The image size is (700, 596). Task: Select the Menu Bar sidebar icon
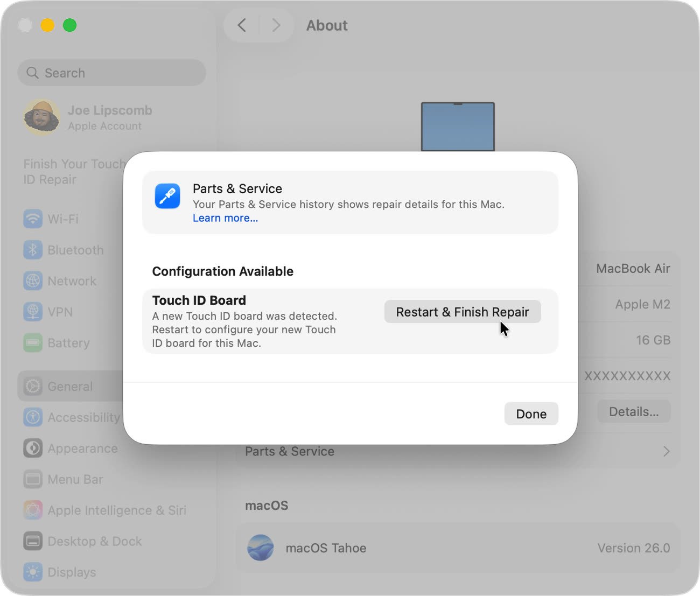[33, 479]
